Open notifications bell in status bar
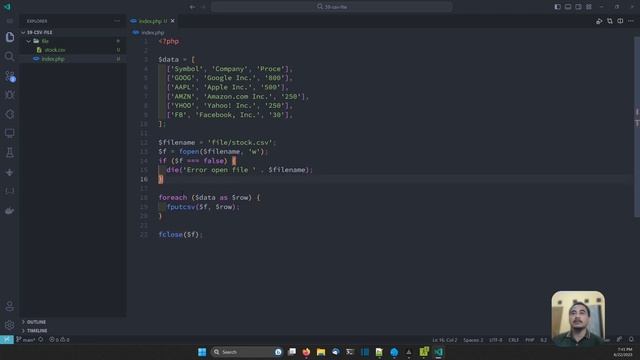 click(x=631, y=340)
